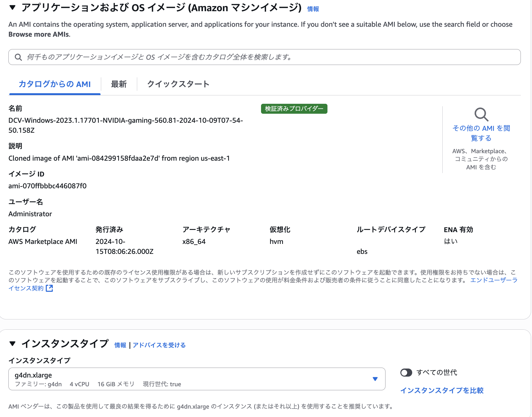Click the blue dropdown arrow of instance type

(375, 379)
